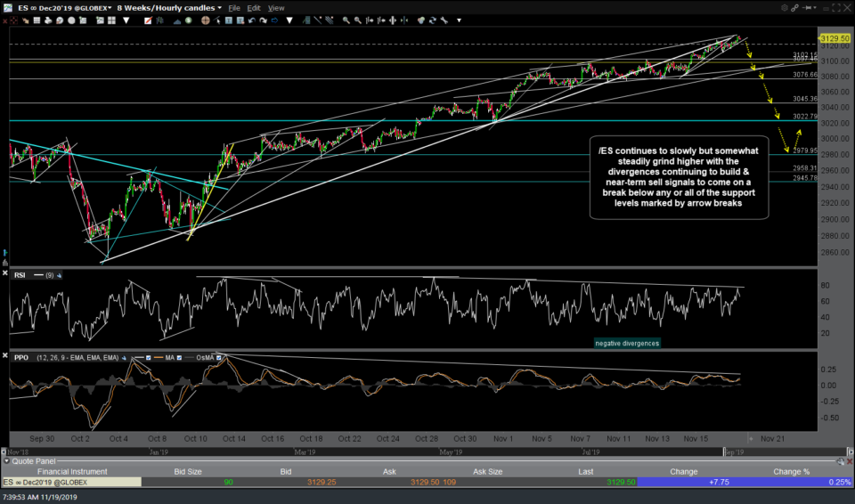Click the Change % 0.25% cell
Screen dimensions: 855x504
click(x=840, y=482)
